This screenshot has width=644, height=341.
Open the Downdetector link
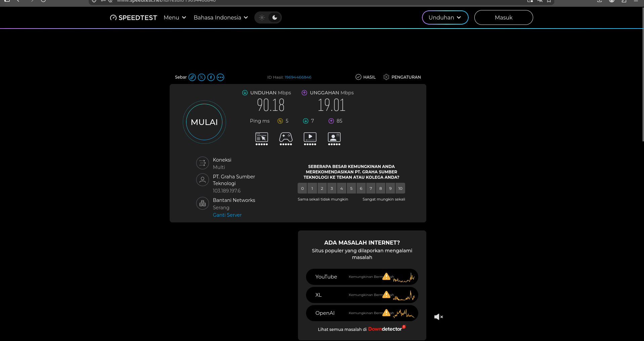387,329
